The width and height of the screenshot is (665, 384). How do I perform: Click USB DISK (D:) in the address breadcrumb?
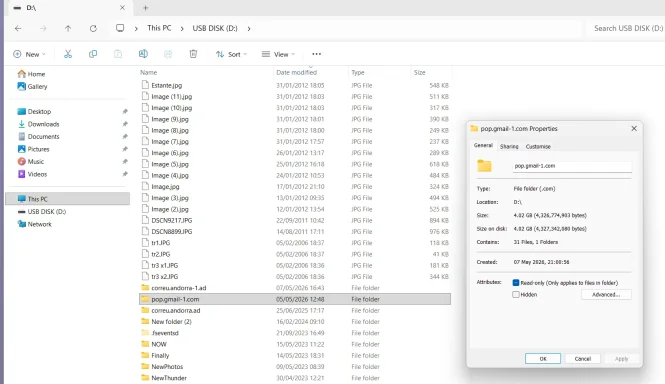[x=215, y=28]
